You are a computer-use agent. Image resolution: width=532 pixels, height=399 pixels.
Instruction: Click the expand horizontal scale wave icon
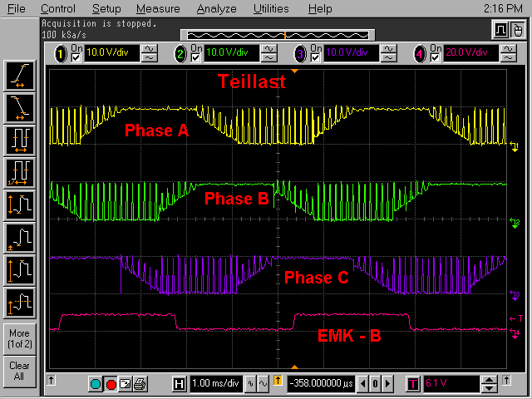tap(263, 384)
